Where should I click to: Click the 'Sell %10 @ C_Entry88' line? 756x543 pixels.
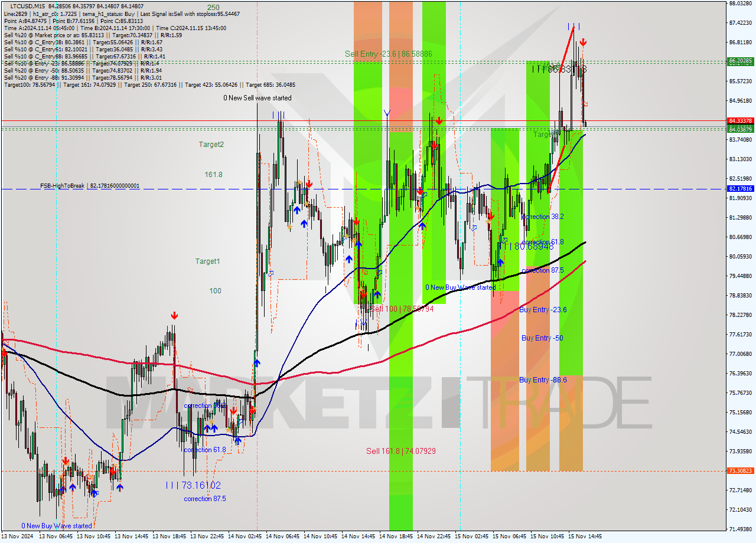(84, 57)
